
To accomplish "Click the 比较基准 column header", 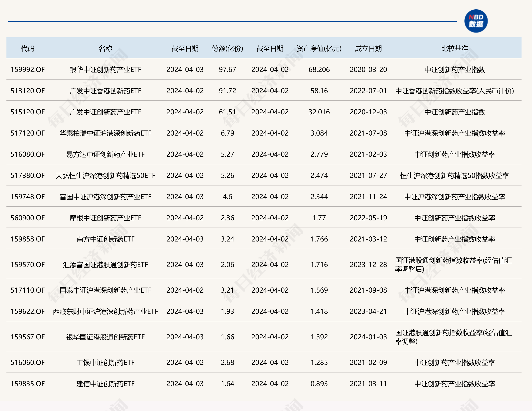I will [455, 48].
